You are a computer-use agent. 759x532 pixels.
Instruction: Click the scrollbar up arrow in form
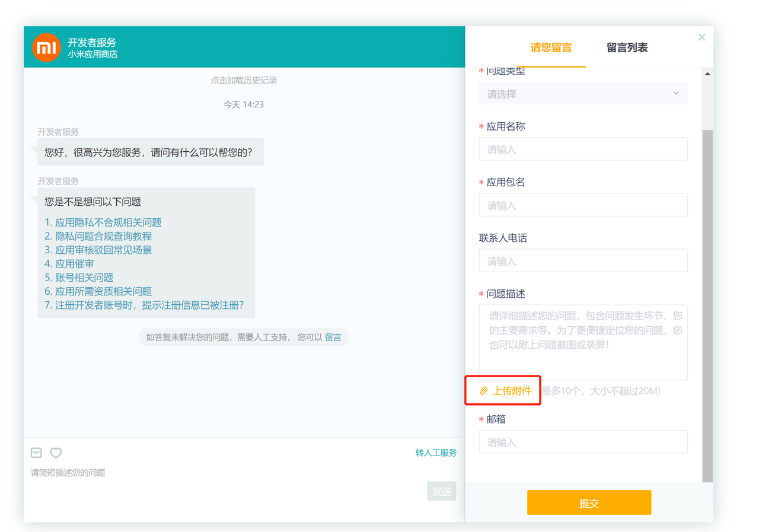(707, 74)
